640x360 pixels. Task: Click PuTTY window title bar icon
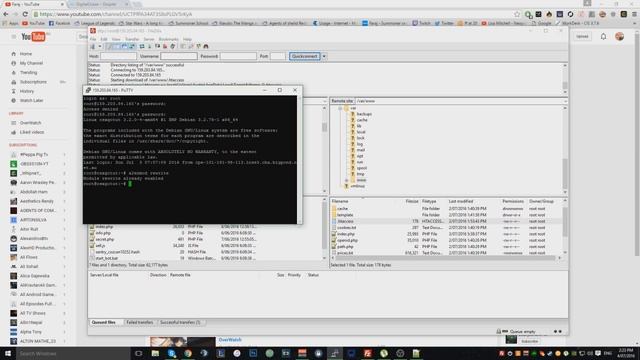pos(88,90)
